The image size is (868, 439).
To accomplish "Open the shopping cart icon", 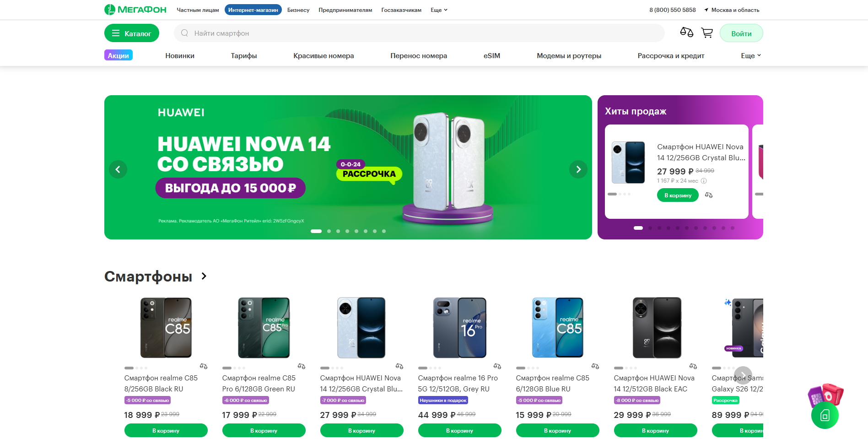I will click(707, 33).
